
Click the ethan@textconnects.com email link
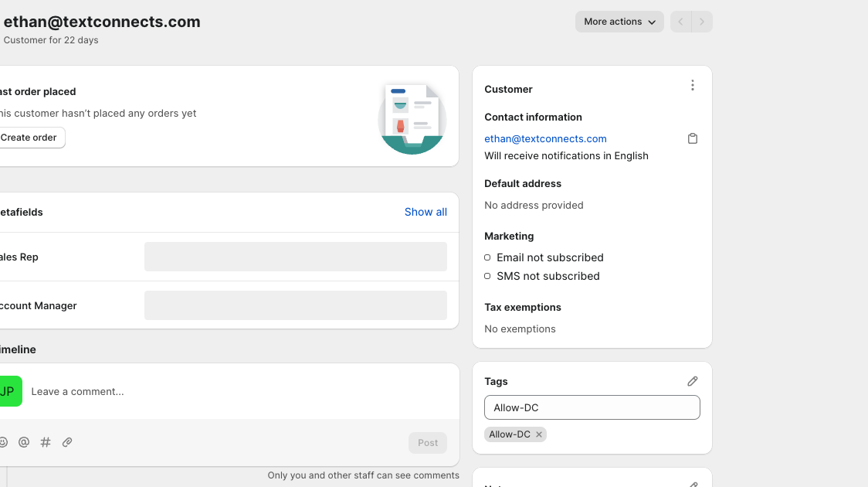(x=545, y=139)
